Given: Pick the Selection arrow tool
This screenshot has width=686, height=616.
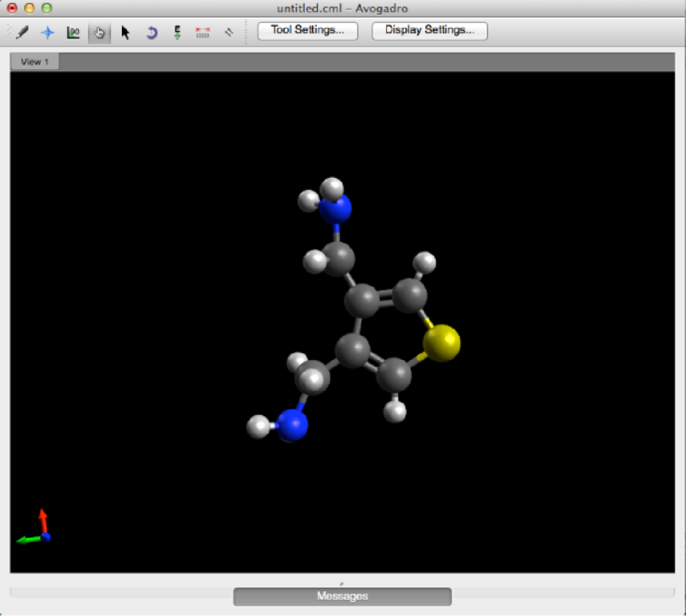Looking at the screenshot, I should (125, 33).
